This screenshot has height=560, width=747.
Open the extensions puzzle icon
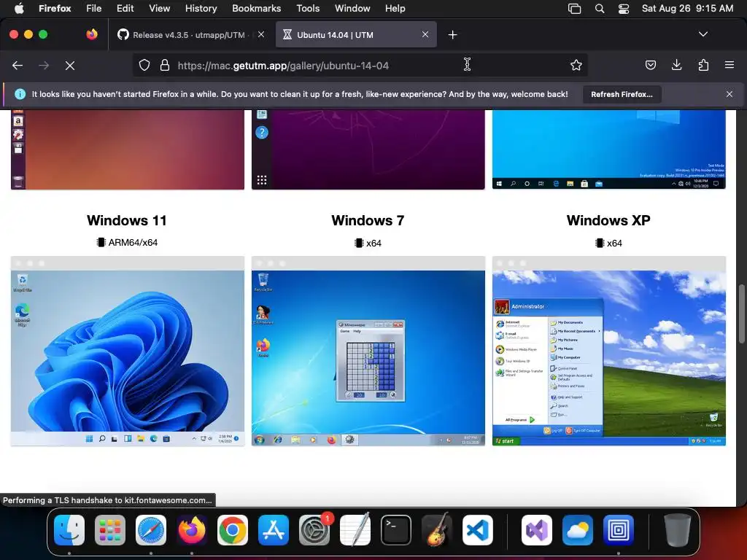(x=703, y=65)
